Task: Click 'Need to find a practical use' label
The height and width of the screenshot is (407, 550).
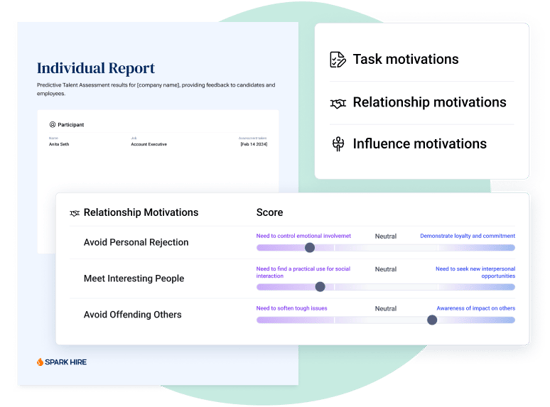Action: [303, 272]
